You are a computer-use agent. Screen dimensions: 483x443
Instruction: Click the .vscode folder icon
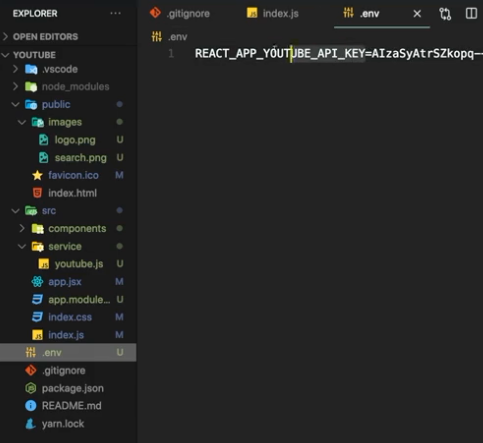point(31,69)
